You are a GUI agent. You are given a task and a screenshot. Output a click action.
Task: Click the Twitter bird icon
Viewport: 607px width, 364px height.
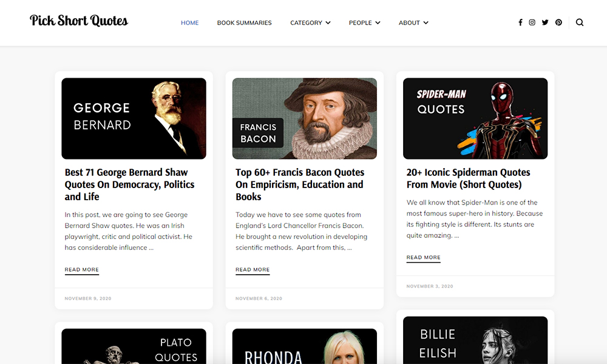pyautogui.click(x=545, y=22)
